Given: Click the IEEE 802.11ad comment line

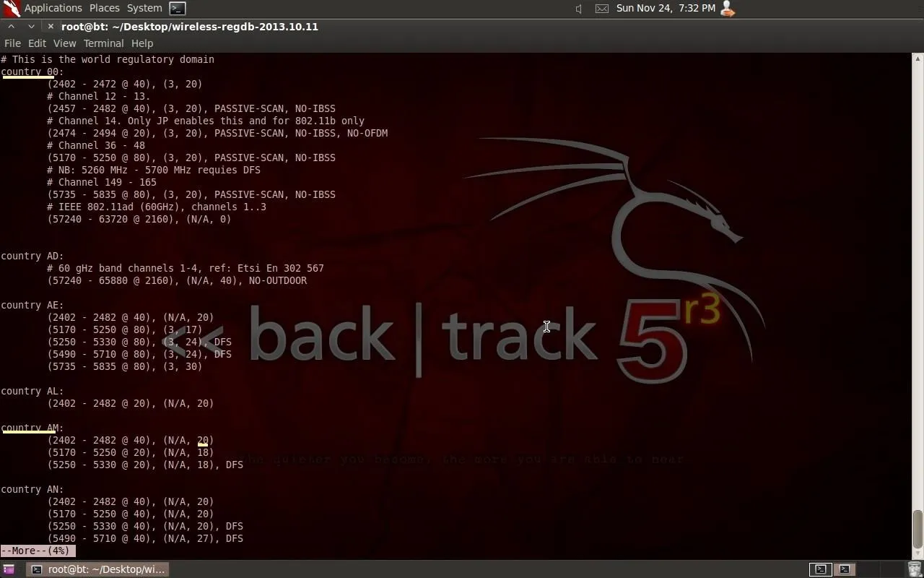Looking at the screenshot, I should (x=157, y=207).
